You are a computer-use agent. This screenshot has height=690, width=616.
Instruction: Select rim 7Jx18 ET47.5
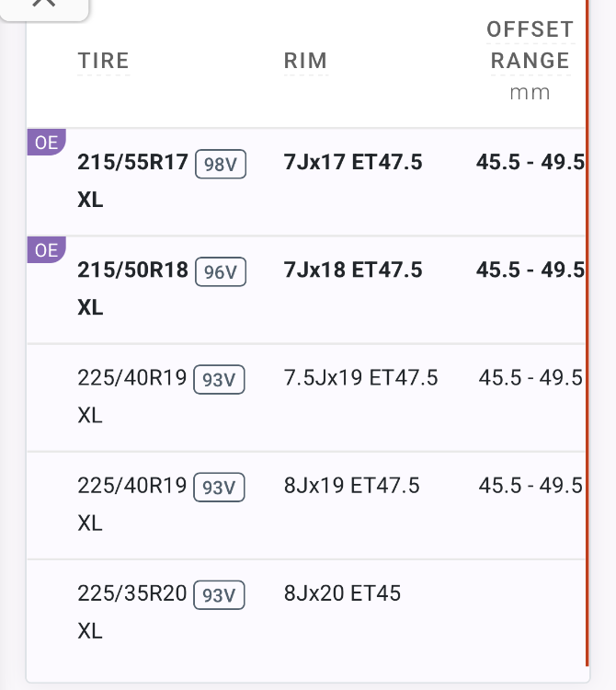(353, 270)
